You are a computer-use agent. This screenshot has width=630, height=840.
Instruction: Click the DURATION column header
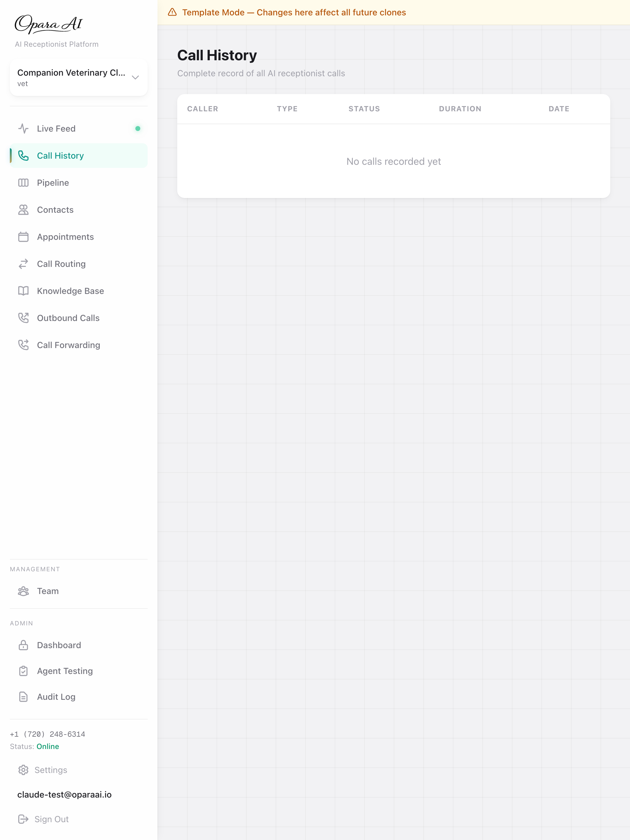click(460, 109)
